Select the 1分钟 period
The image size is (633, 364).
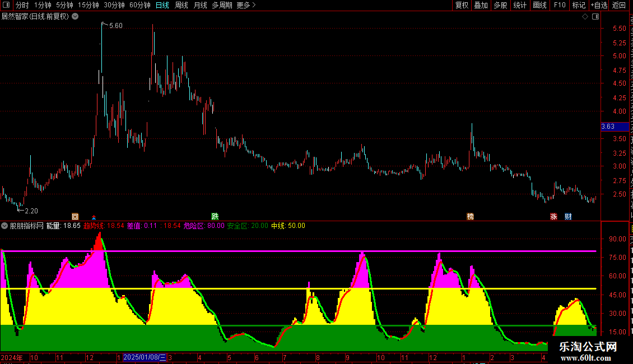[x=43, y=5]
